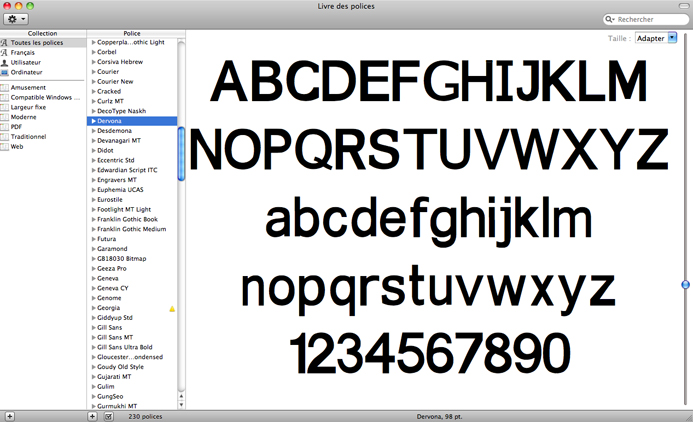Click the preview size slider knob

point(685,285)
